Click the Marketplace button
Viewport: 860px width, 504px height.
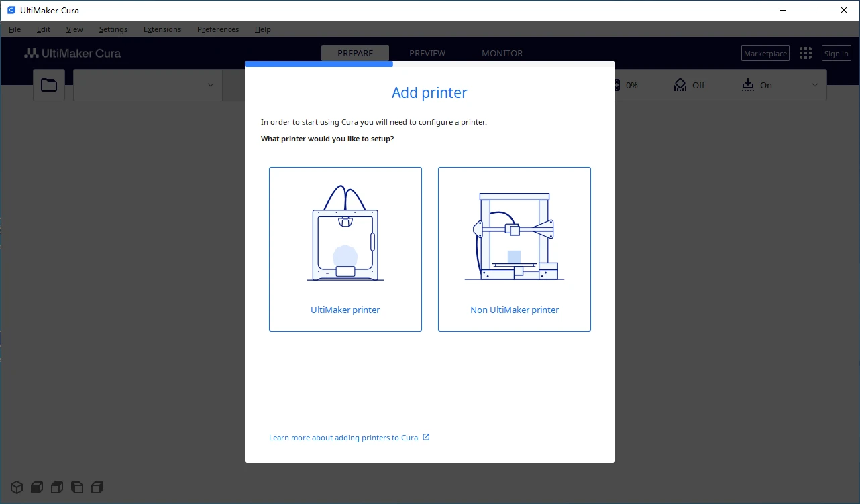click(x=765, y=54)
